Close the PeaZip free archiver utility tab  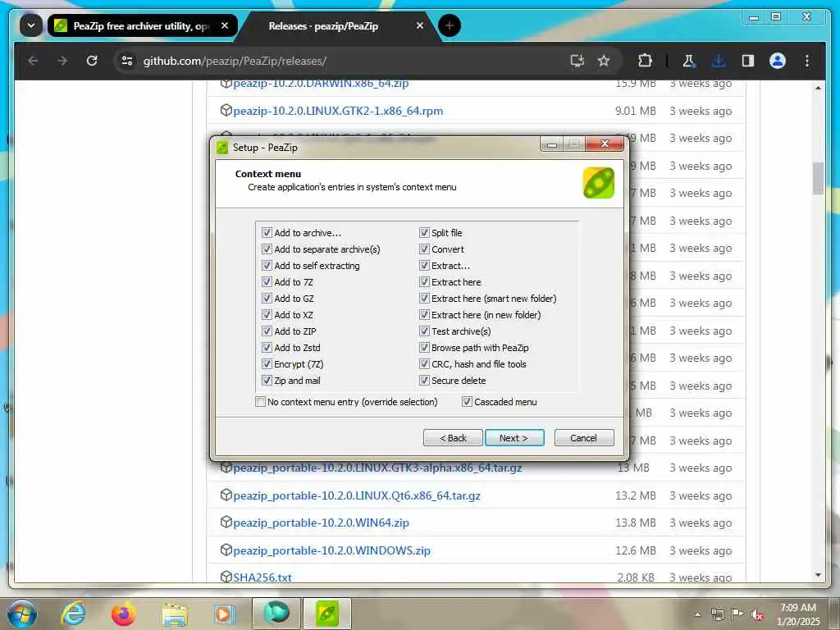tap(225, 25)
